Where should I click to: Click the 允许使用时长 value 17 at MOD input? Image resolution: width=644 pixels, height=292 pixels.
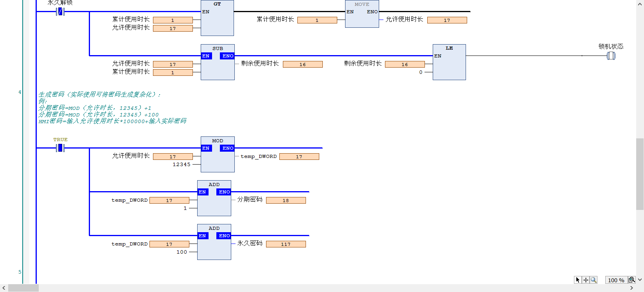(173, 157)
